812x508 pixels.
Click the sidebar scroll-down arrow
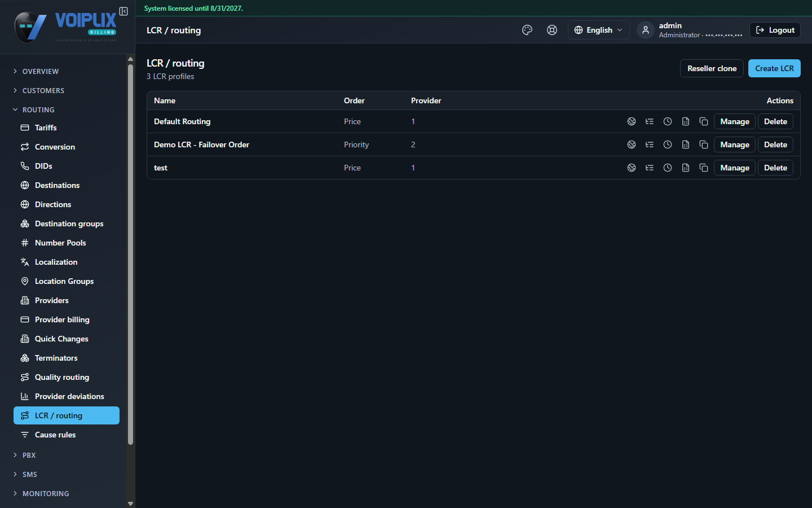pos(130,503)
